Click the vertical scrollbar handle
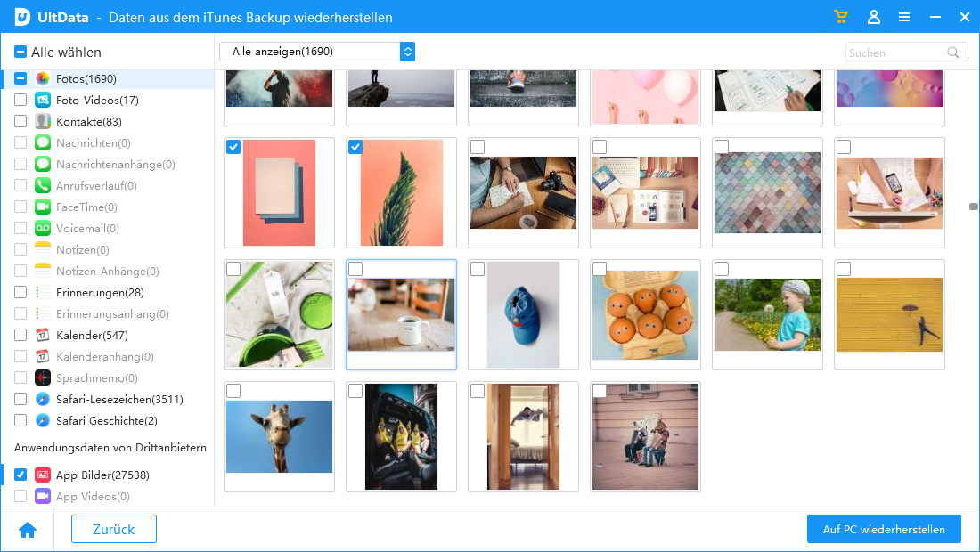 click(974, 207)
